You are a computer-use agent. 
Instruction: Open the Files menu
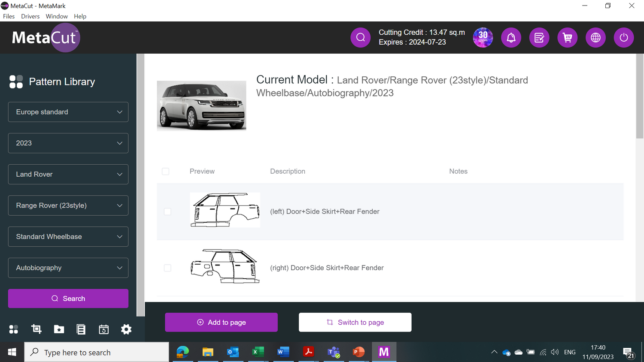tap(9, 16)
